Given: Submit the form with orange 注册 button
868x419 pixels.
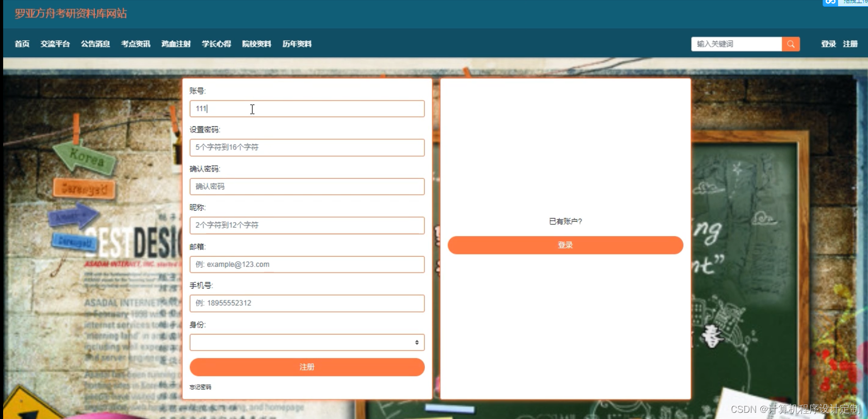Looking at the screenshot, I should (x=307, y=367).
